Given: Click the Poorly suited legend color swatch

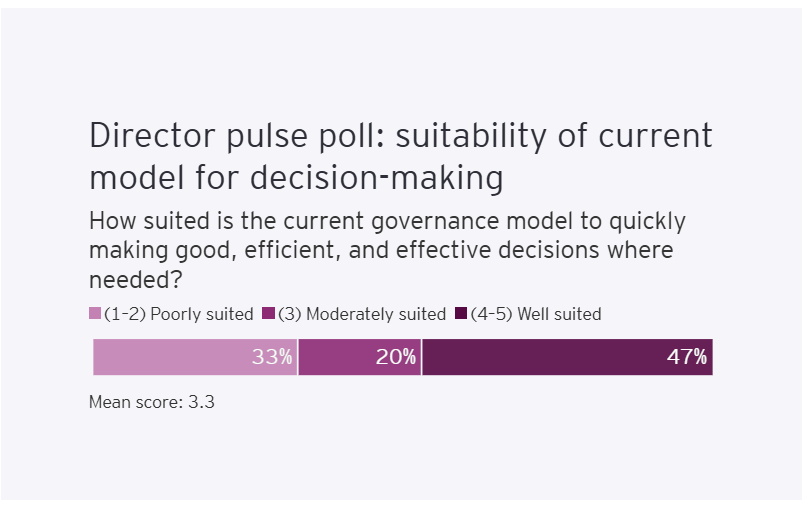Looking at the screenshot, I should pyautogui.click(x=95, y=314).
